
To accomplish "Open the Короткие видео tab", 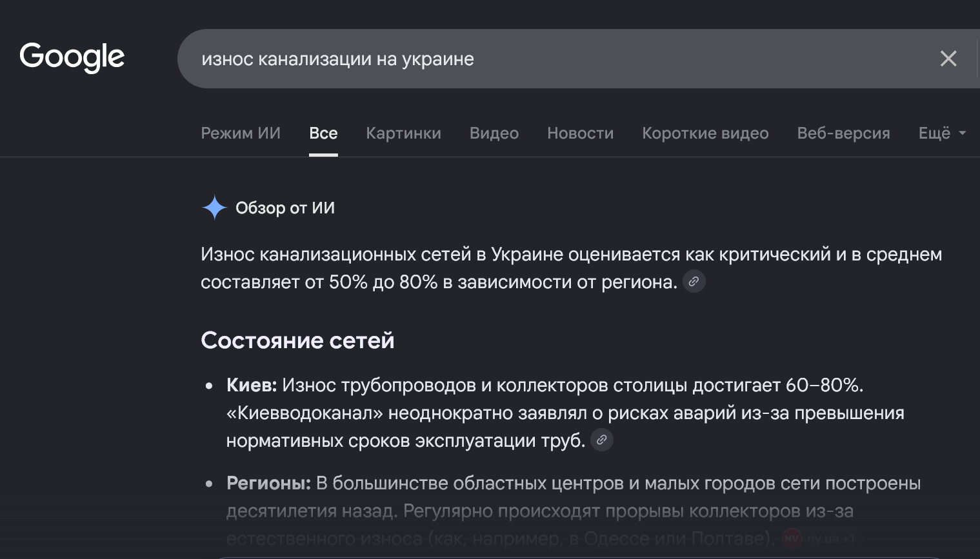I will coord(705,133).
